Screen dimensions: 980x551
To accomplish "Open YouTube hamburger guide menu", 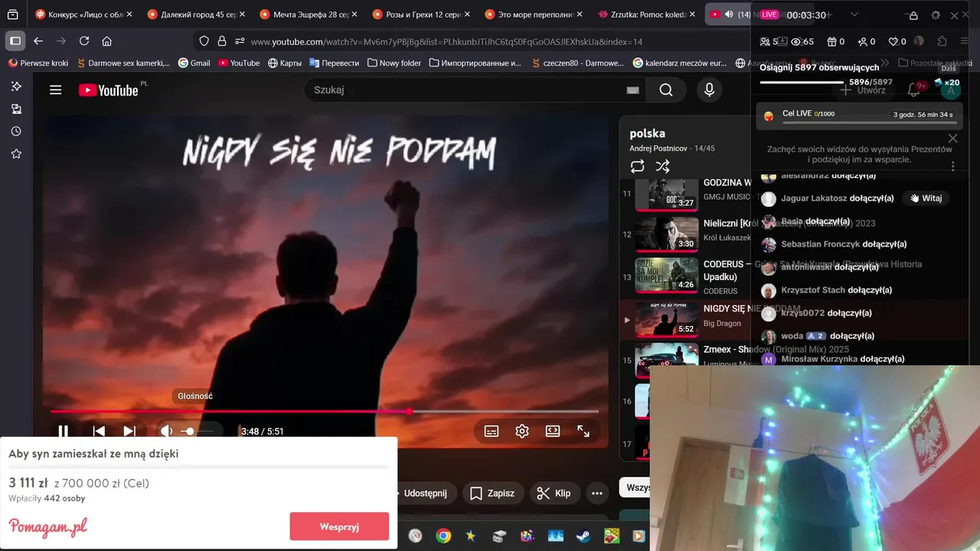I will [55, 90].
